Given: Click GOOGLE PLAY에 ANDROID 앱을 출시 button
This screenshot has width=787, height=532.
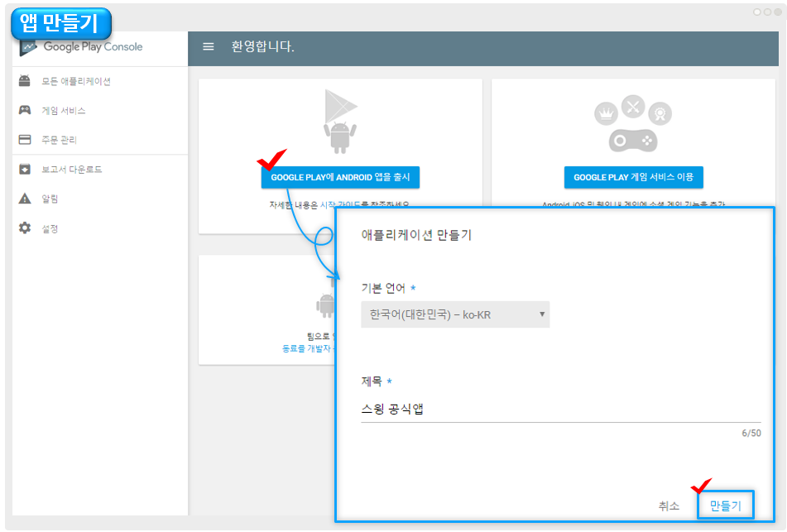Looking at the screenshot, I should pyautogui.click(x=340, y=177).
